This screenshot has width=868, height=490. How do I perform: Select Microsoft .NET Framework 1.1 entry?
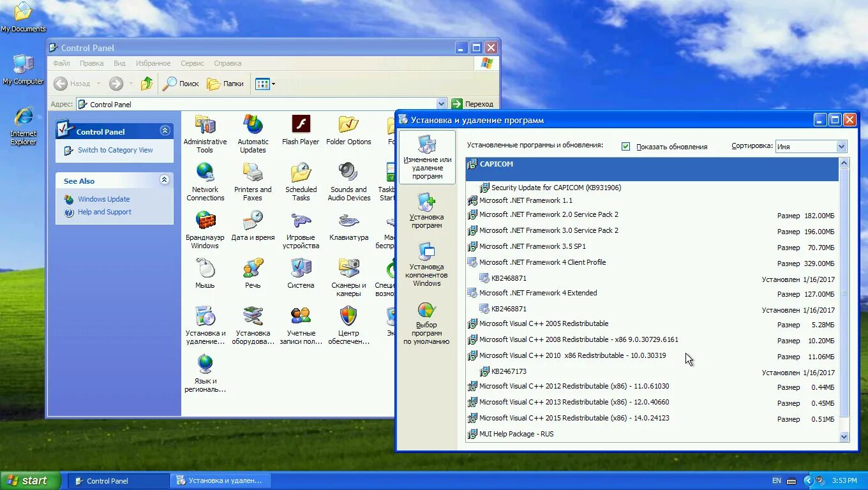[x=652, y=200]
